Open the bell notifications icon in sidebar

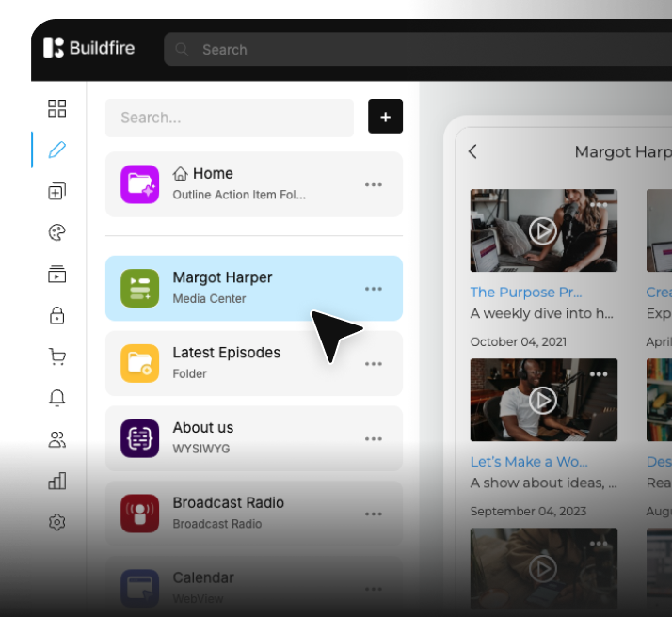click(x=57, y=398)
